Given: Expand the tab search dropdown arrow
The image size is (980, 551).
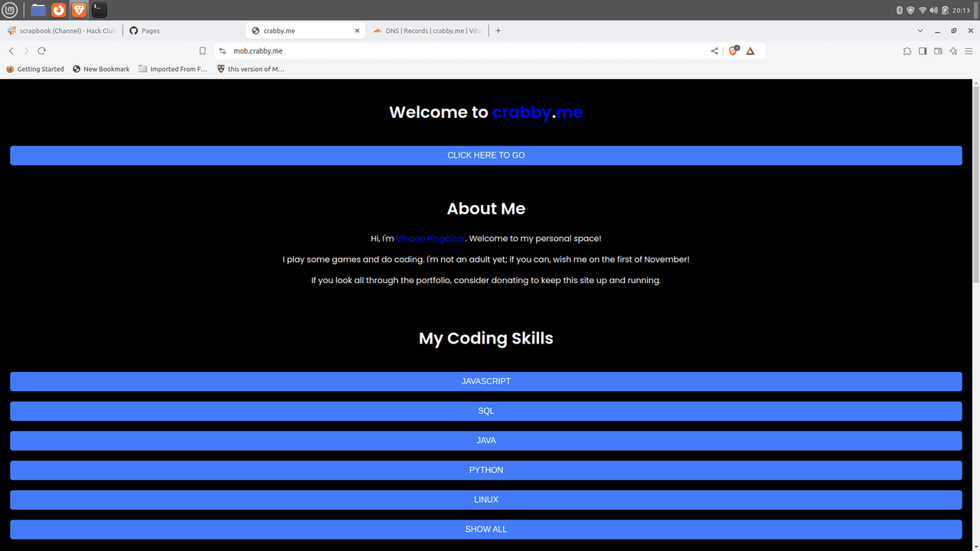Looking at the screenshot, I should 920,31.
